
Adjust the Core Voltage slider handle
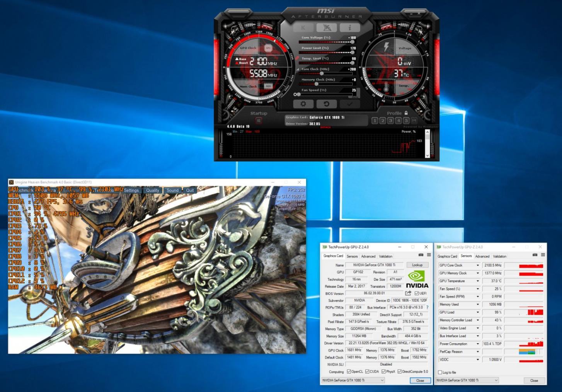pos(352,42)
